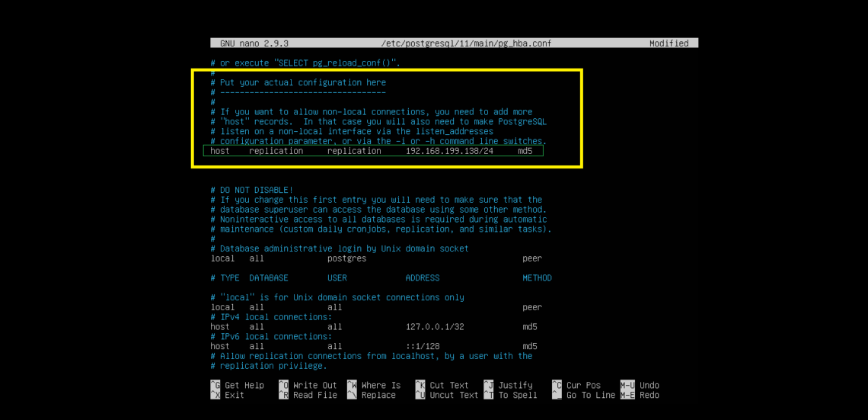Viewport: 868px width, 420px height.
Task: Click the first 'replication' database field
Action: (x=276, y=151)
